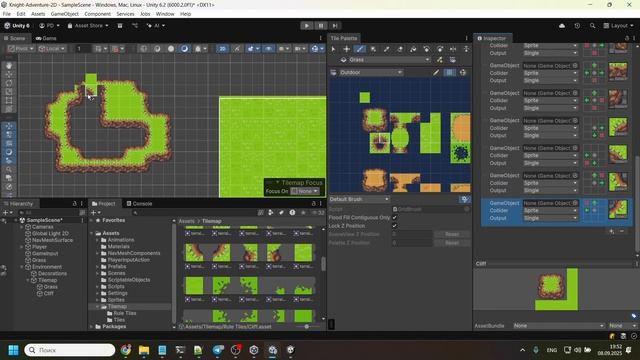Open File Explorer from the taskbar
Screen dimensions: 640x360
[144, 350]
